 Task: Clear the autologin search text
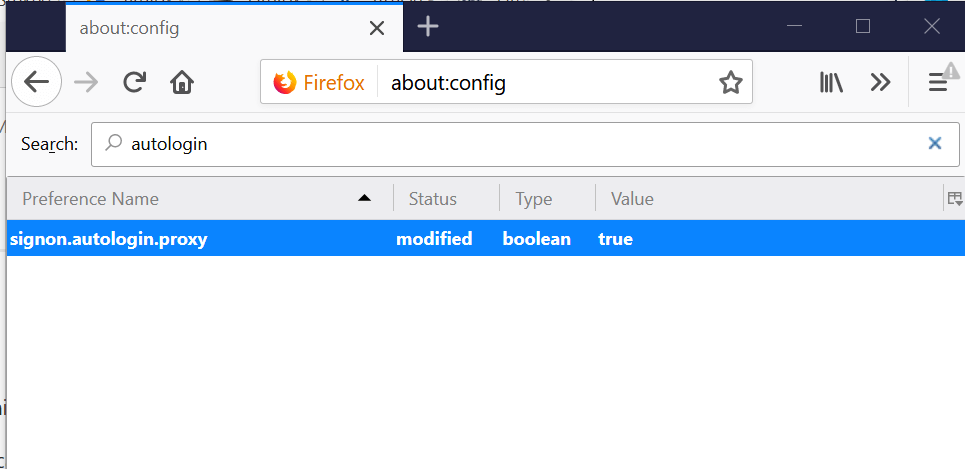(935, 144)
